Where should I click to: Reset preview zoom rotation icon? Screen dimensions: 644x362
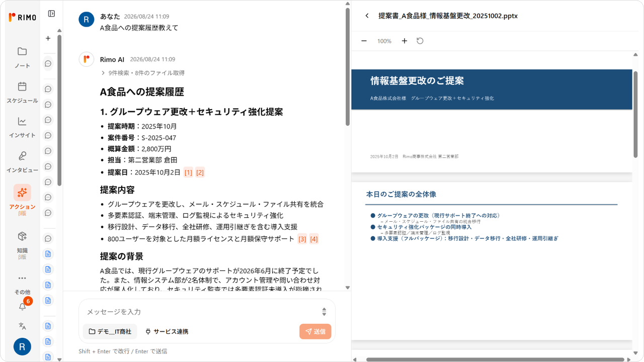(420, 41)
